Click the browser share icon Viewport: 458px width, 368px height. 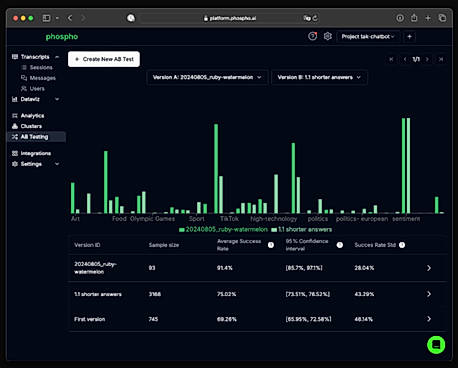(414, 18)
